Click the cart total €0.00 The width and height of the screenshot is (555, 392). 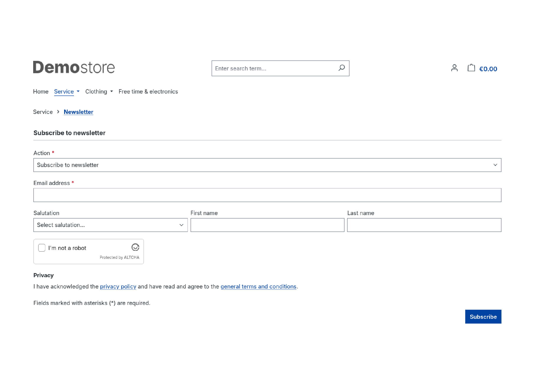coord(488,69)
